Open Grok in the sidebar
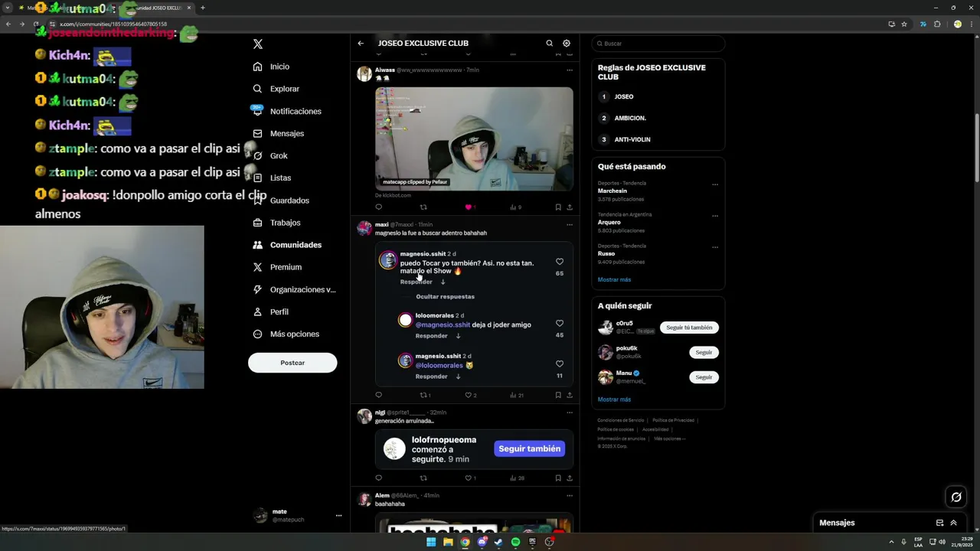Image resolution: width=980 pixels, height=551 pixels. [x=269, y=155]
